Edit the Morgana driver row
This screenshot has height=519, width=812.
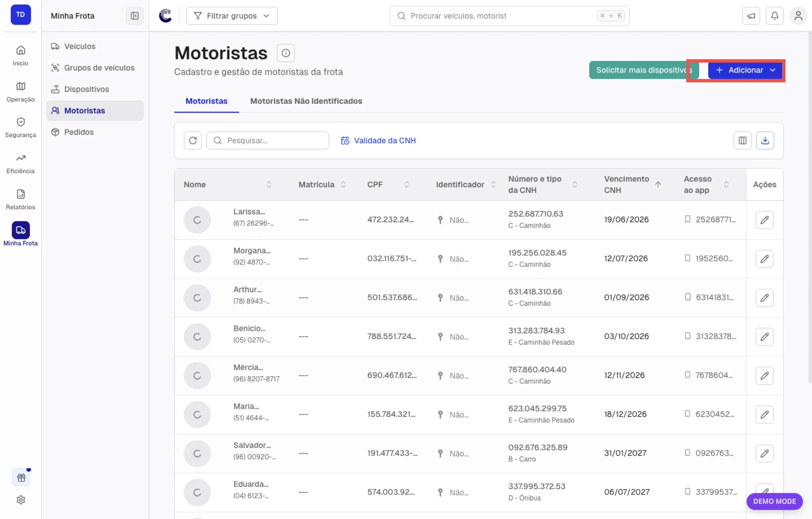(764, 259)
